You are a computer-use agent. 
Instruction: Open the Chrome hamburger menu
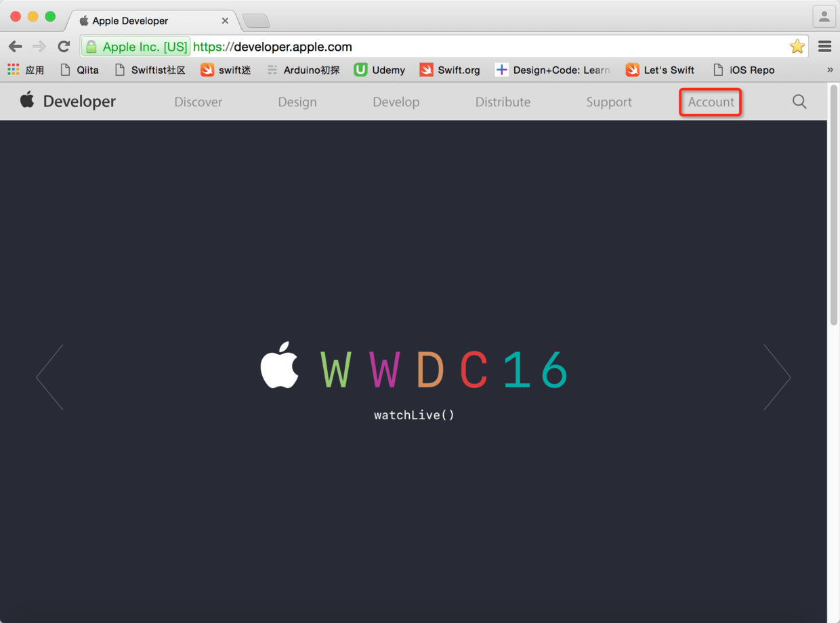pyautogui.click(x=824, y=47)
